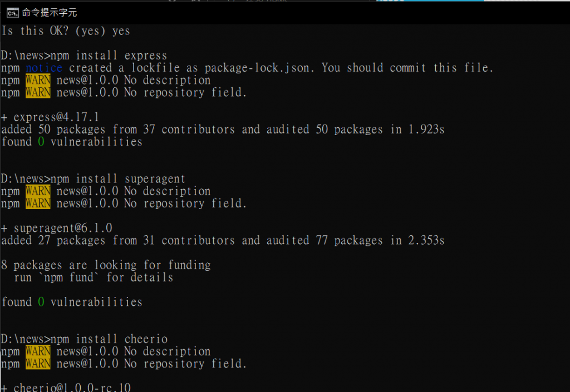Click the '1.923s' timing text
This screenshot has width=570, height=392.
click(426, 130)
